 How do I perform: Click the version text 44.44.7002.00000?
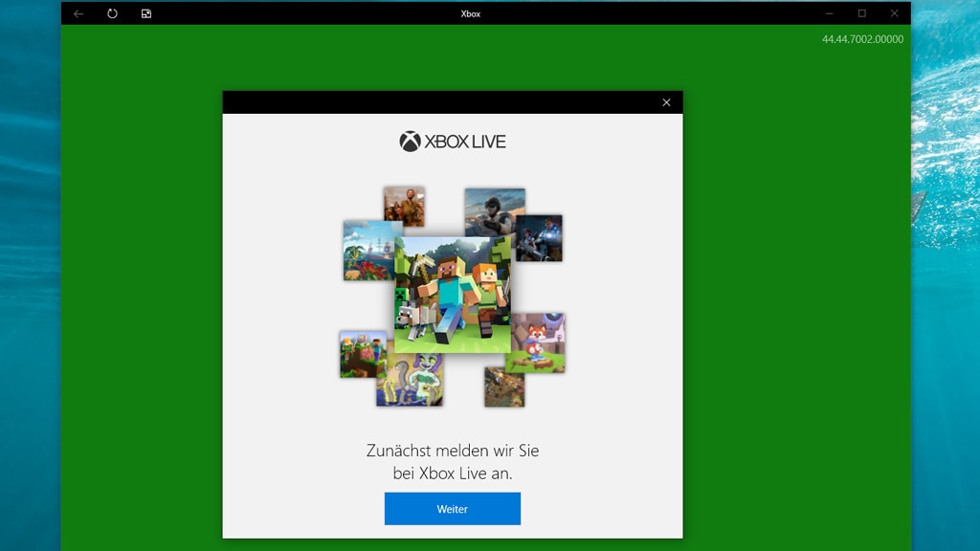[862, 39]
